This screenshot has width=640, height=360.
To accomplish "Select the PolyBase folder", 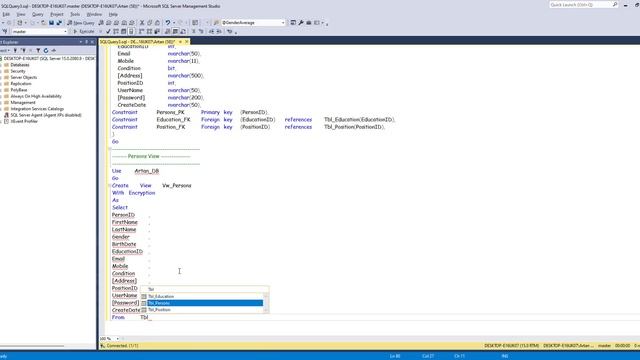I will tap(19, 90).
